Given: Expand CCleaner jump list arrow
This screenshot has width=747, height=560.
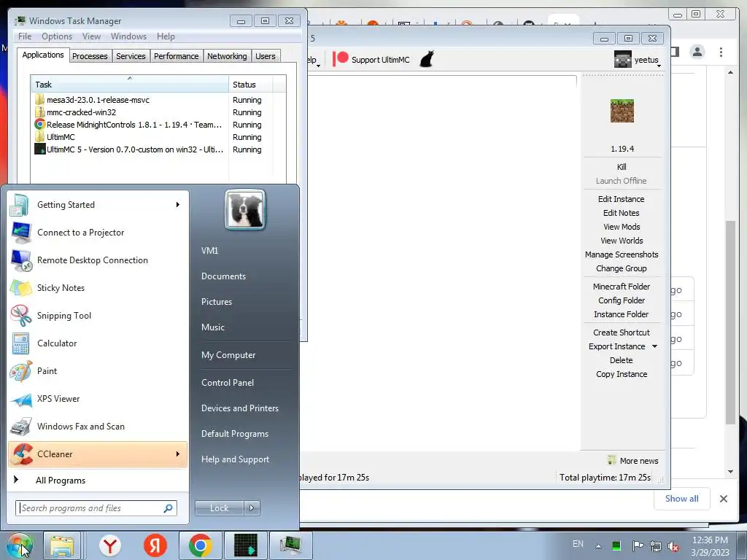Looking at the screenshot, I should [x=177, y=454].
